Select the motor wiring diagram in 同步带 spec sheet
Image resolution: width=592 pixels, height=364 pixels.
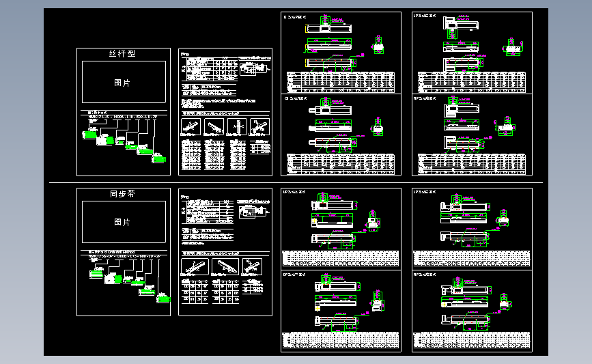255,212
